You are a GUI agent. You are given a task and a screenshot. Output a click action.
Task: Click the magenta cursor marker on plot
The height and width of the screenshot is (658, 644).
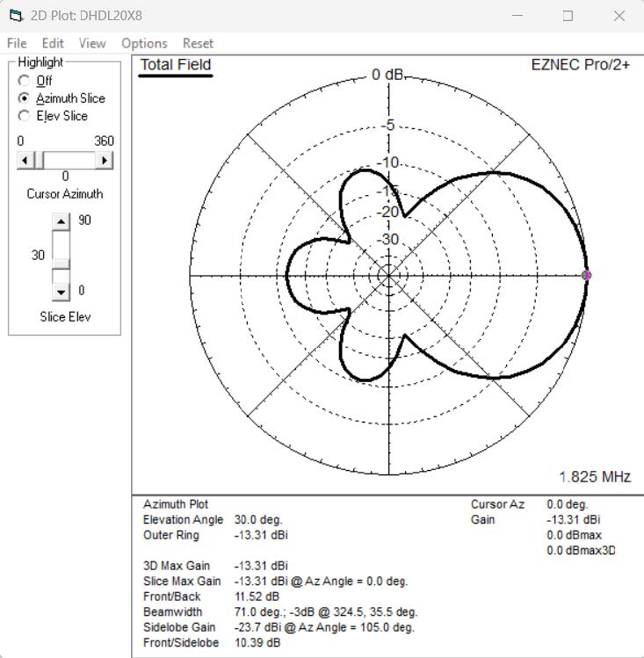tap(587, 275)
